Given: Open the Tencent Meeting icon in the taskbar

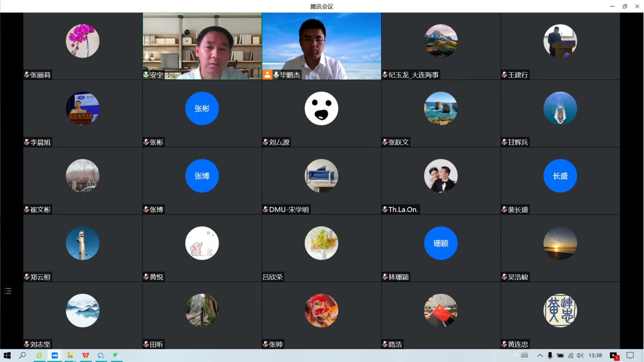Looking at the screenshot, I should point(55,355).
